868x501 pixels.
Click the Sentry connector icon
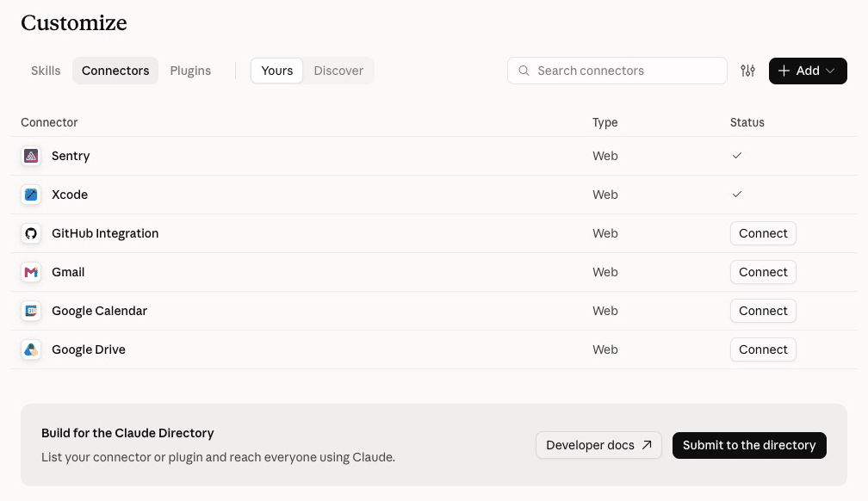tap(31, 156)
